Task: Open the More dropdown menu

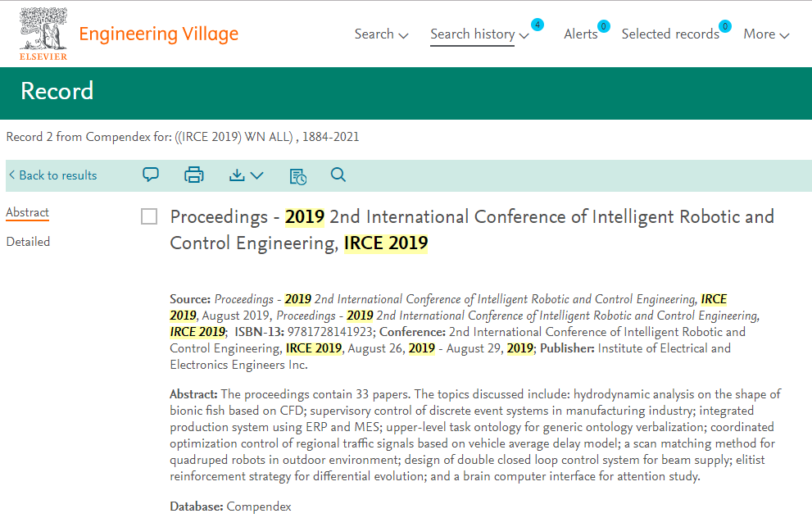Action: 766,34
